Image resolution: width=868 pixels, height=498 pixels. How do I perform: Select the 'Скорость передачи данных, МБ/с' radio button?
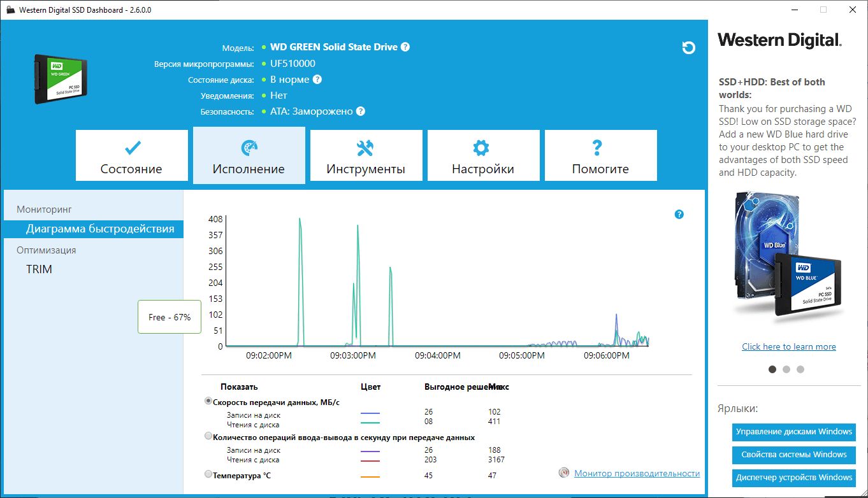coord(208,401)
